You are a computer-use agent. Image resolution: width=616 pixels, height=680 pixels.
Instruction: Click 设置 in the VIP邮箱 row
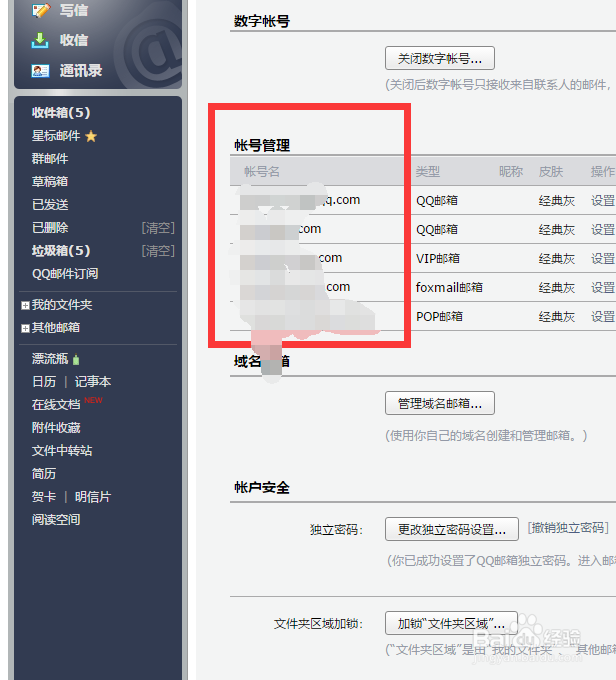click(x=603, y=258)
